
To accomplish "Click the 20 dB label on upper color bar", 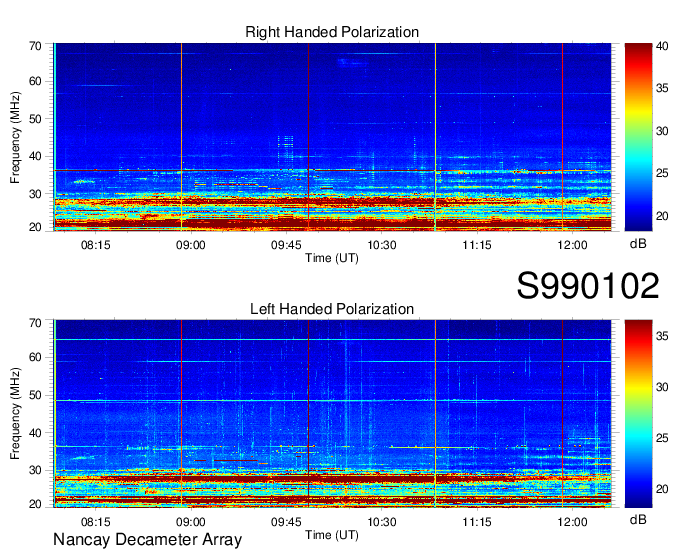I will 662,216.
